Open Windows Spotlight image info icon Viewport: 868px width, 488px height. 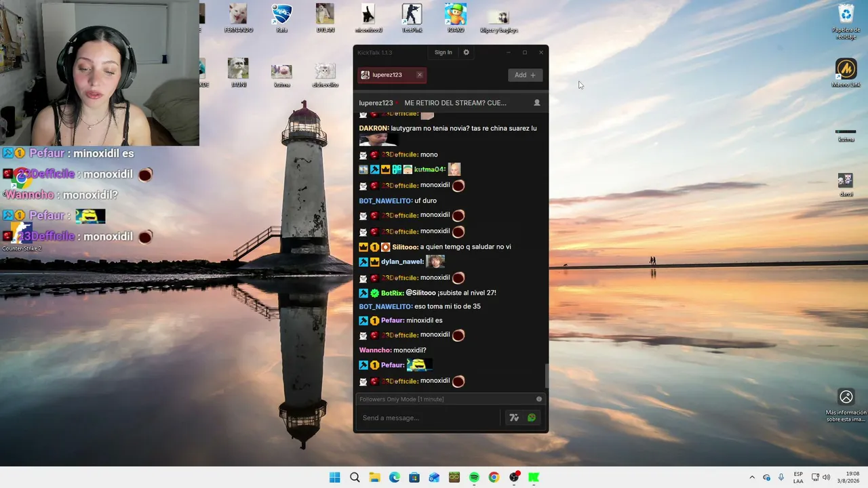point(846,405)
